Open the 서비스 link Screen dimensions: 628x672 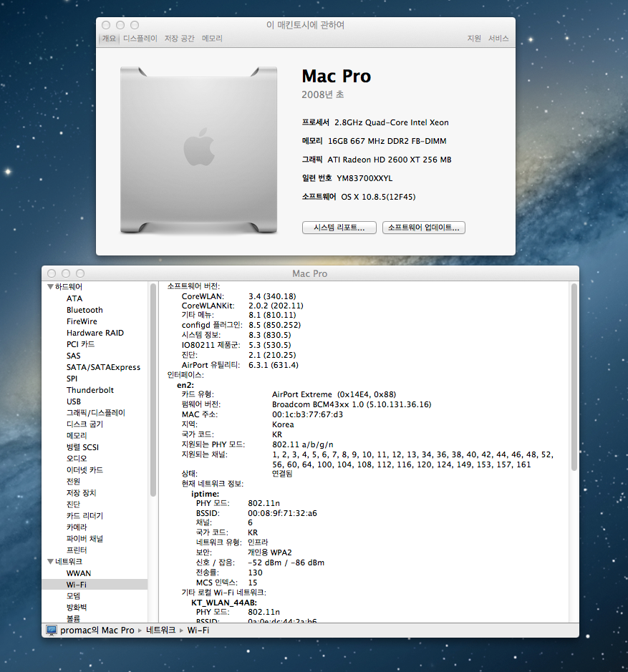coord(498,39)
